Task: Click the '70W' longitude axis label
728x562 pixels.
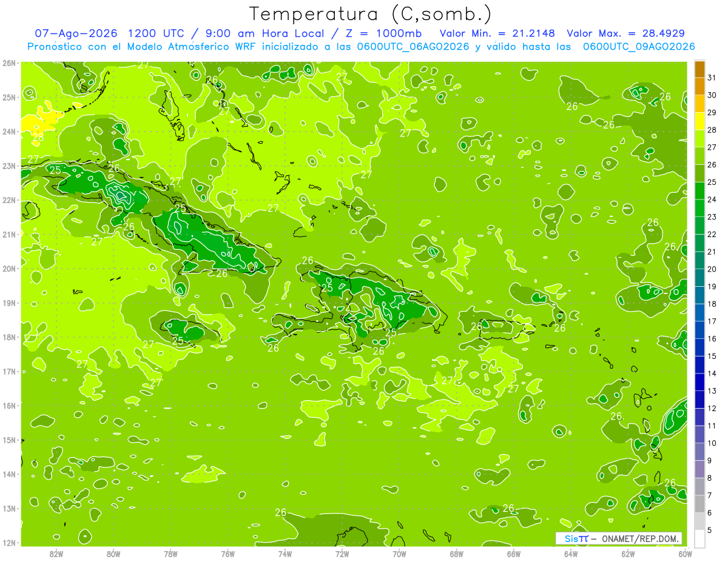Action: [399, 554]
